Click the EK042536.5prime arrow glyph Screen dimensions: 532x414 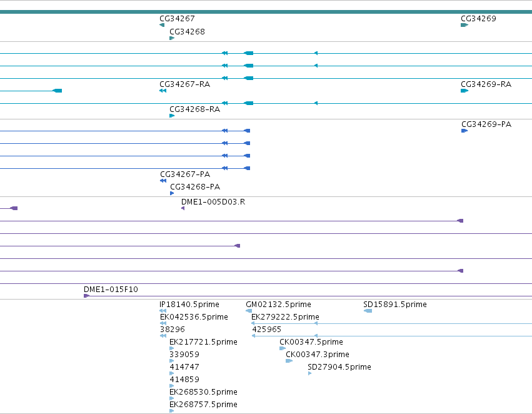(x=163, y=323)
